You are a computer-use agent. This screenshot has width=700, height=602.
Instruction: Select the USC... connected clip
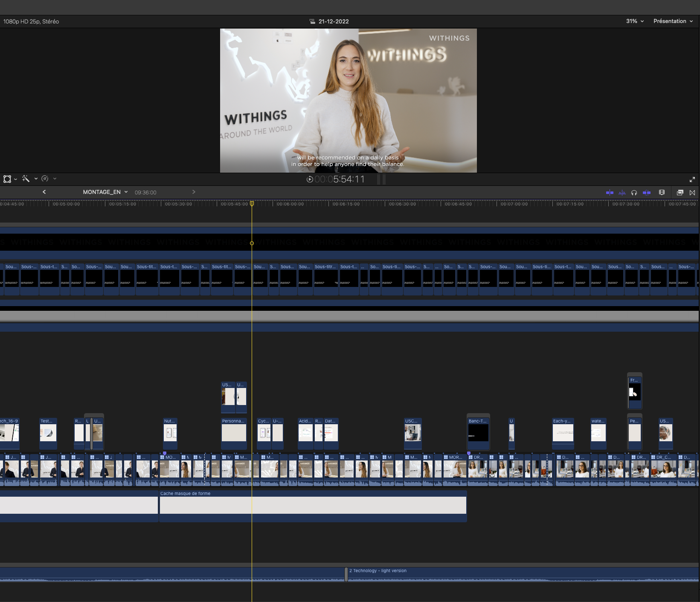412,433
